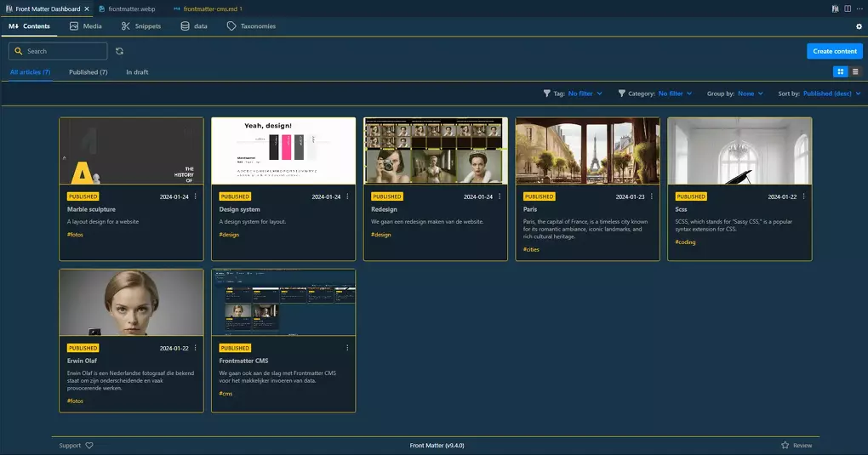
Task: Switch to grid view layout
Action: 840,71
